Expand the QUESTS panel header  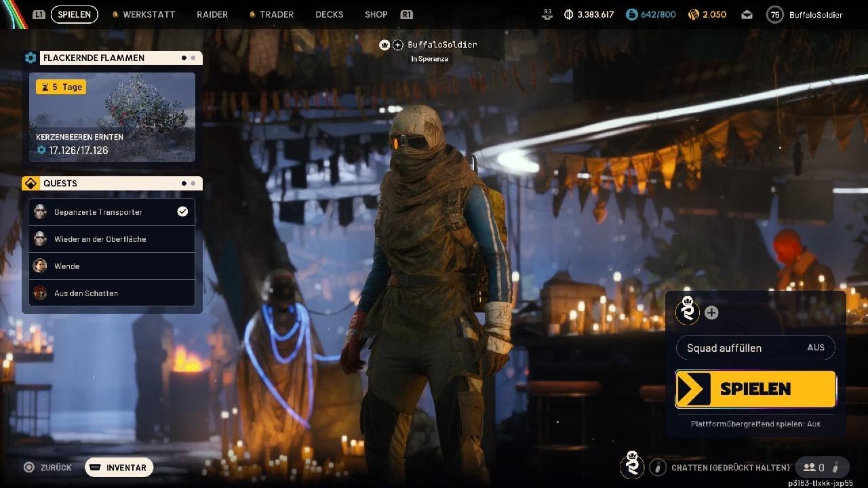[121, 184]
